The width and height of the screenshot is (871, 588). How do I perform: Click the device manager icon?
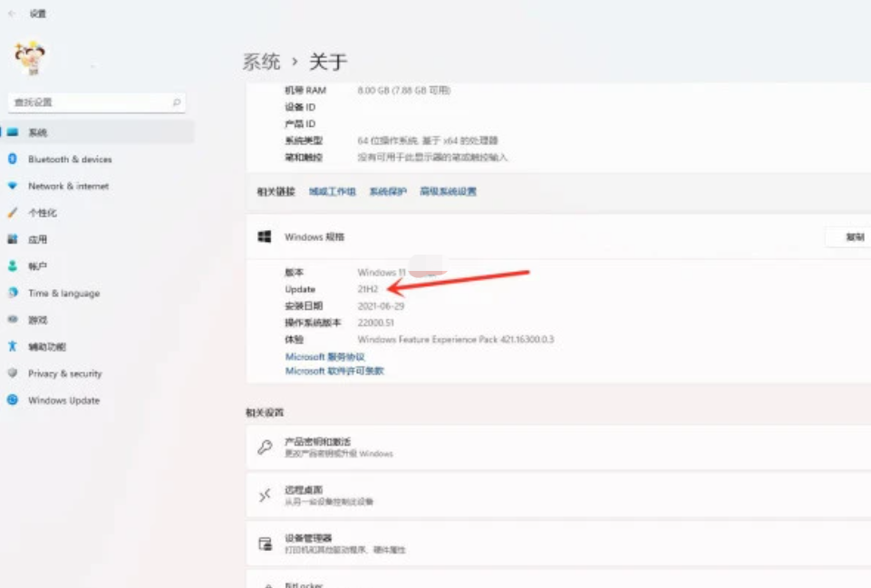point(265,544)
